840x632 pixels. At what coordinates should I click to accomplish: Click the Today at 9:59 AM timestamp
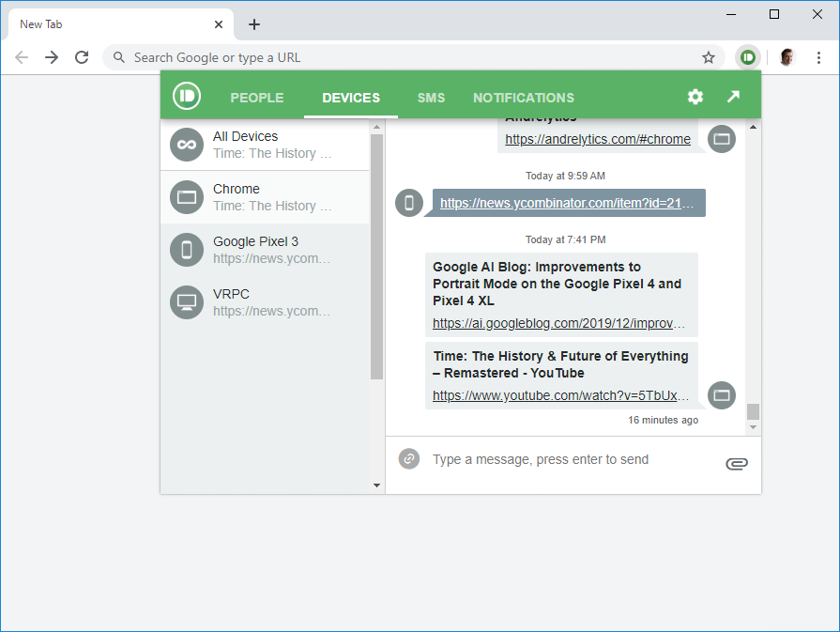(x=565, y=176)
